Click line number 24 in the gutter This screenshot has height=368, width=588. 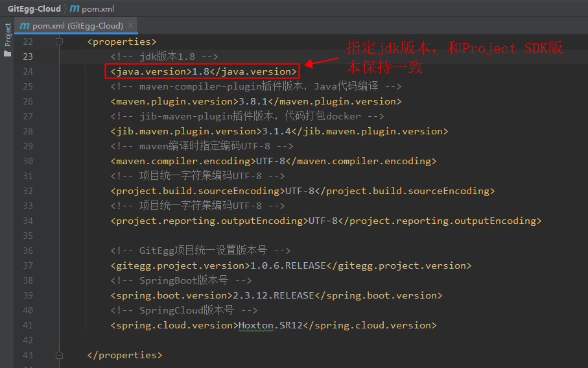28,71
